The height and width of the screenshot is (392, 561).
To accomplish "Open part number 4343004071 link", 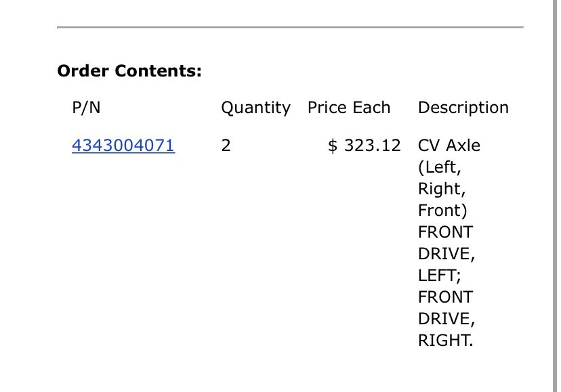I will [x=123, y=145].
